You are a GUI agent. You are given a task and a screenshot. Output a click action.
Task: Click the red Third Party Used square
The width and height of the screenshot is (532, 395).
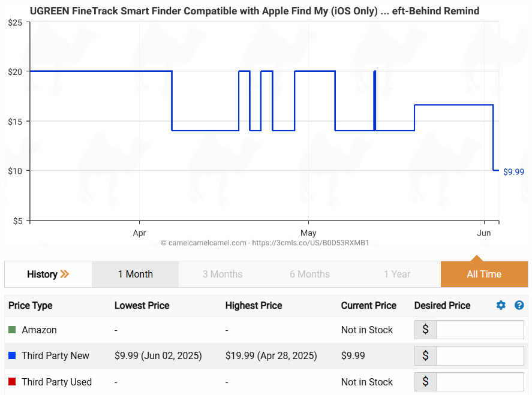pos(12,382)
